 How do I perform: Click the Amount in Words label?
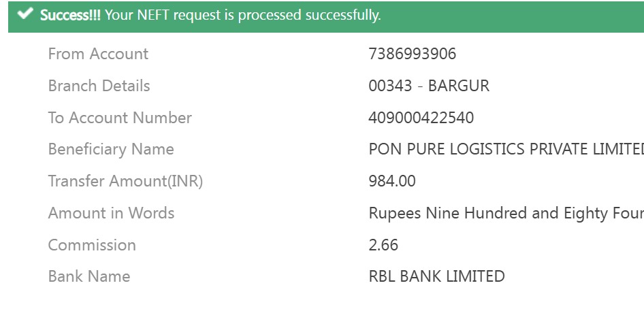pyautogui.click(x=111, y=213)
